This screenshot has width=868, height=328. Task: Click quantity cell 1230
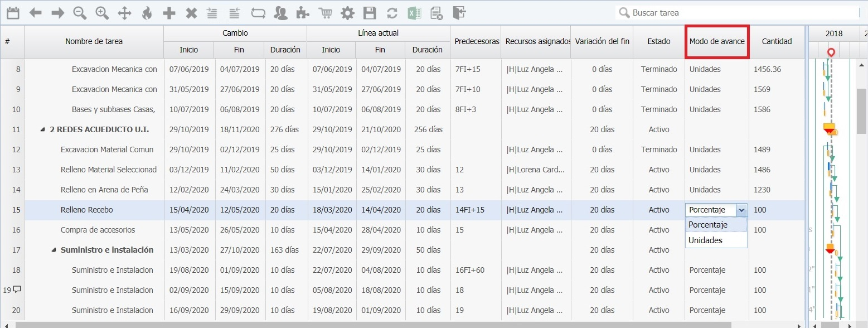762,190
